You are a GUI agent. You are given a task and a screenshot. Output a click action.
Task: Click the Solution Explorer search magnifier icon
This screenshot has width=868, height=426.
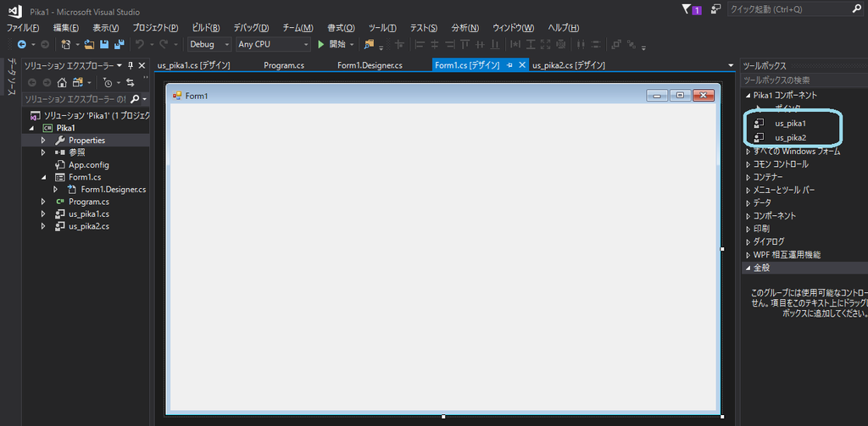pyautogui.click(x=135, y=99)
